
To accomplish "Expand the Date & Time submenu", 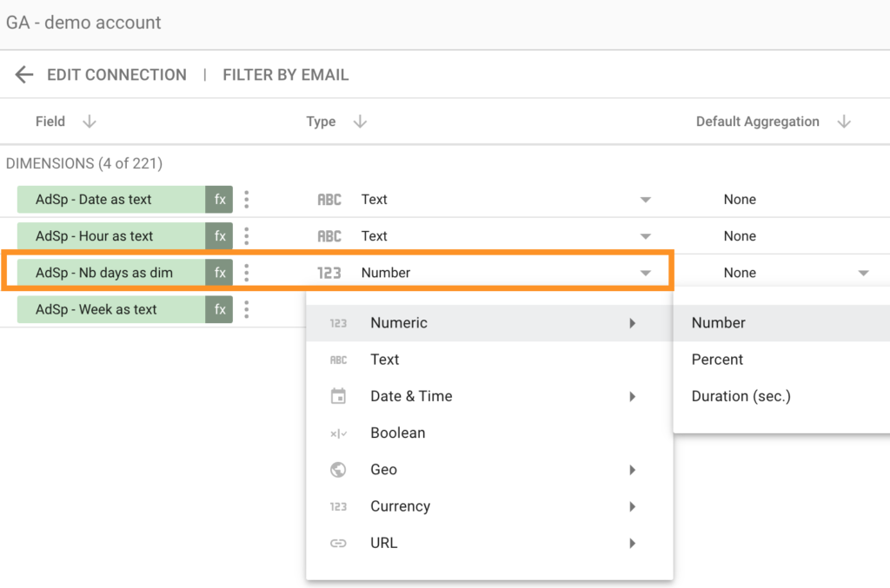I will tap(489, 396).
